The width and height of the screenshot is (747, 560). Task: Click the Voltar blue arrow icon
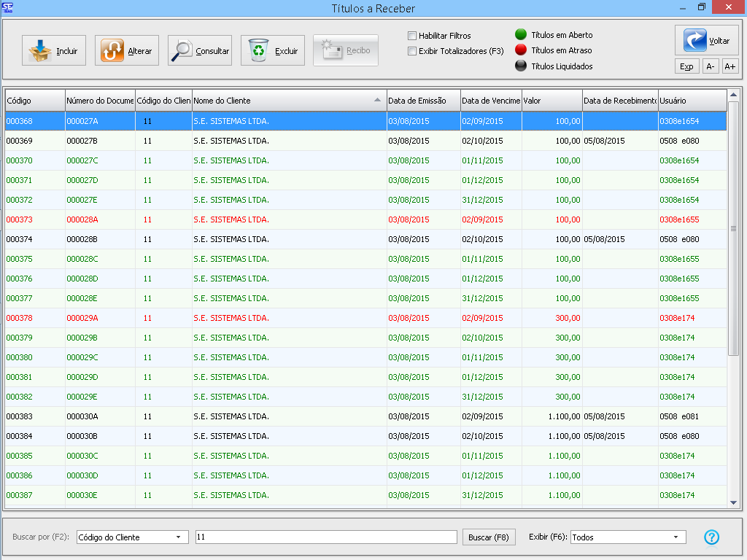click(695, 41)
